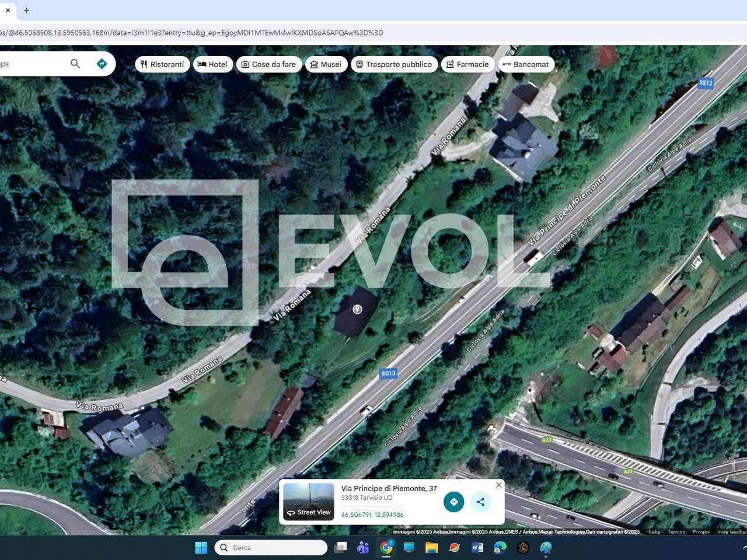Share the Via Principe di Piemonte location
The image size is (747, 560).
(480, 502)
